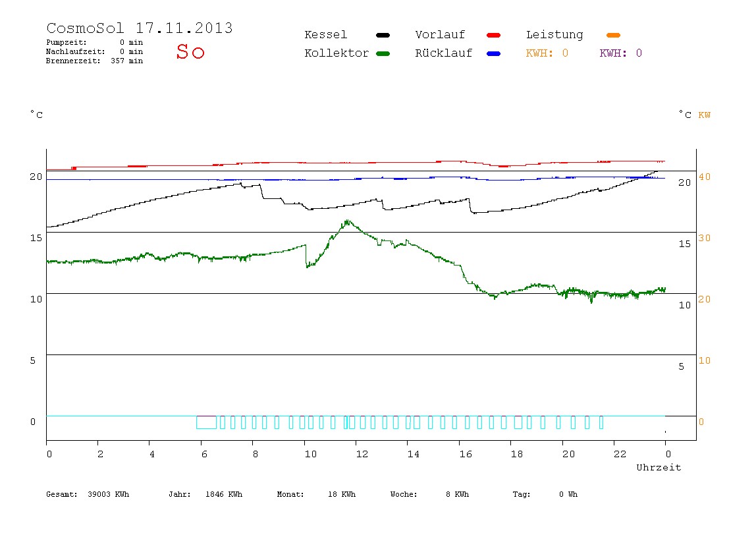Click the Gesamt: 39003 KWh total

pos(88,494)
